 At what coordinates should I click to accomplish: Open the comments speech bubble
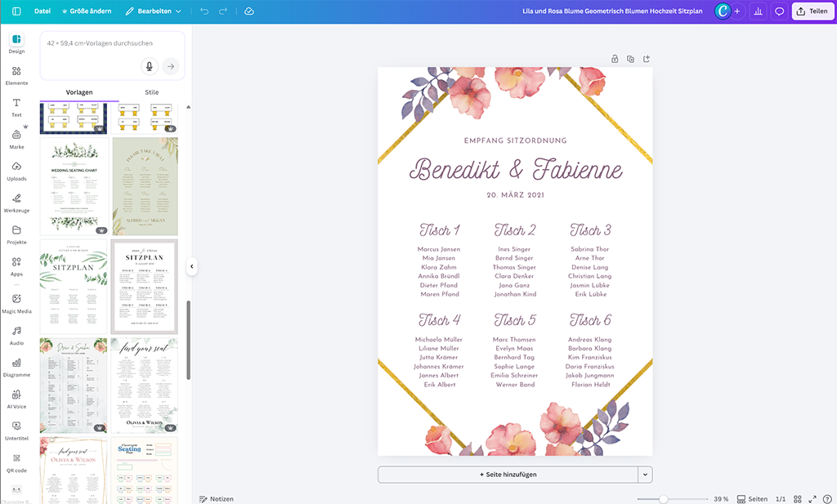(x=779, y=11)
